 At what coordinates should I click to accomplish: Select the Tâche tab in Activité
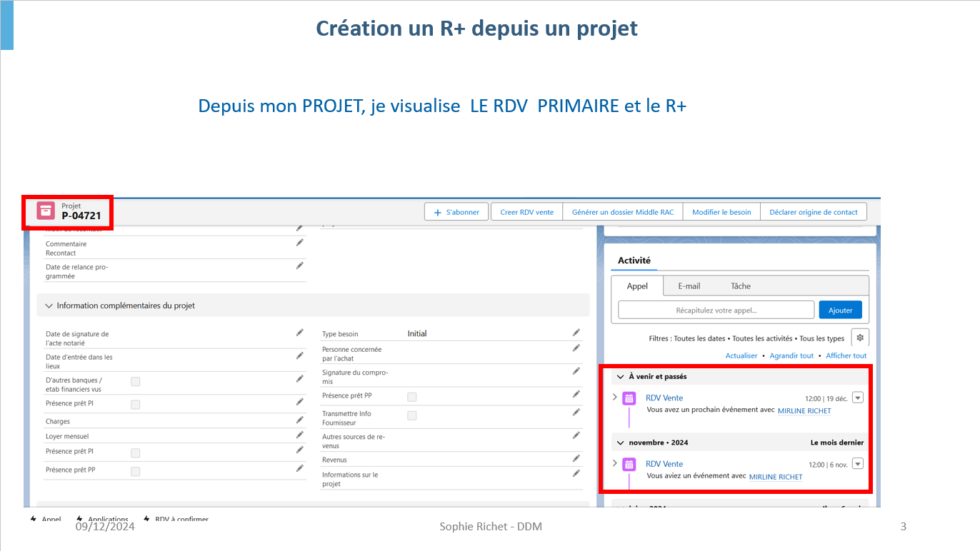(x=740, y=285)
